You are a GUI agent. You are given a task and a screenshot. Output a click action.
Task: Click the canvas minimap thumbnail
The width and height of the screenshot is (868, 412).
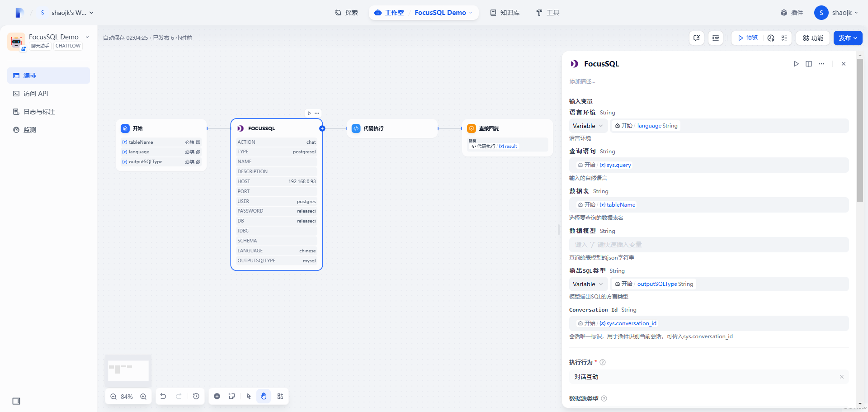[x=128, y=370]
